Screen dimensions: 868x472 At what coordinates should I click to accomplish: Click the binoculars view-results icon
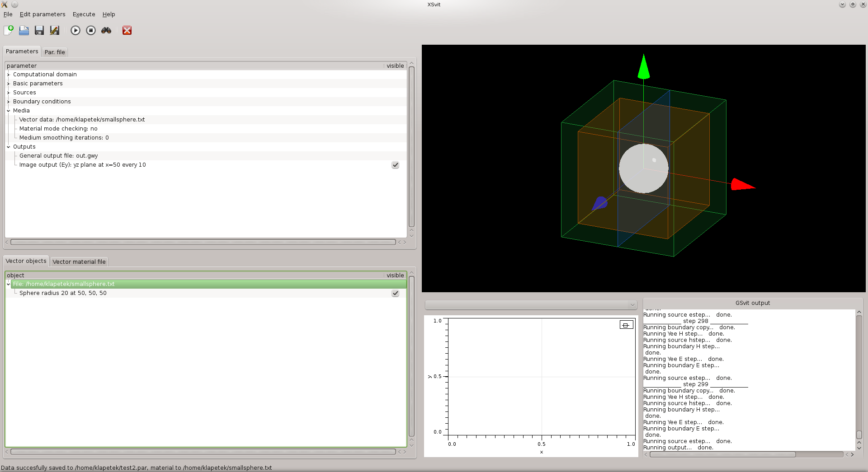(x=106, y=30)
